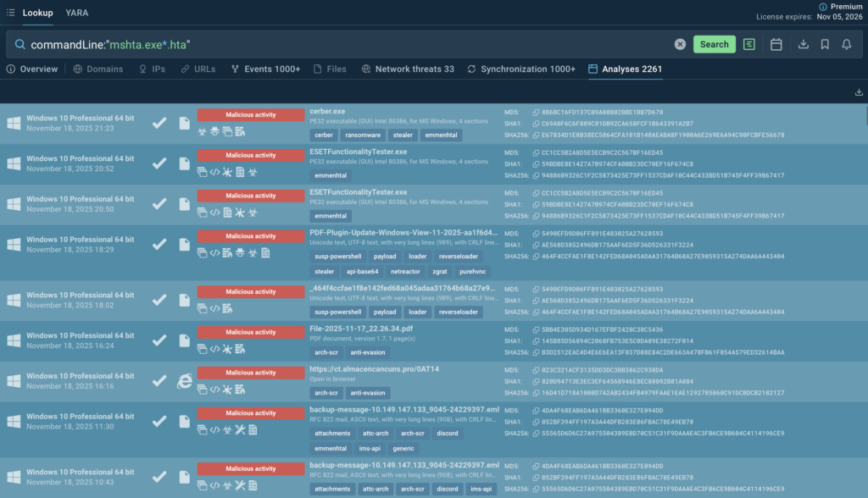Image resolution: width=868 pixels, height=498 pixels.
Task: Click the Internet Explorer icon on the almacencancuns row
Action: [184, 381]
